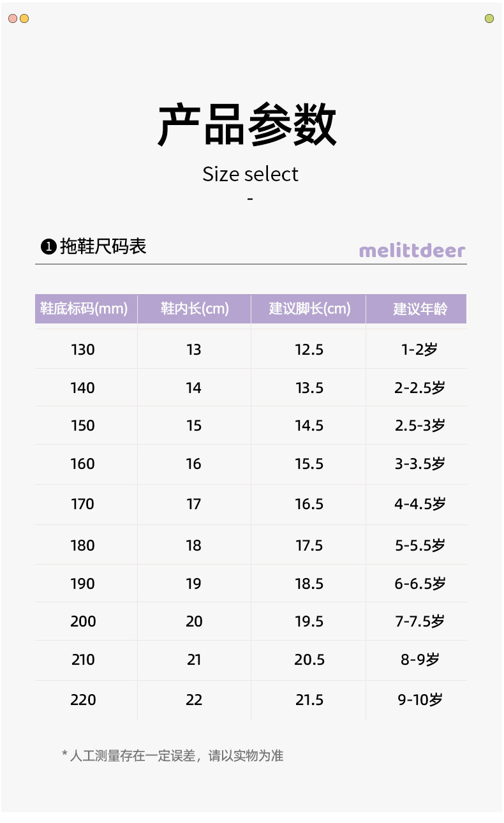This screenshot has height=823, width=504.
Task: Select size 130 table cell
Action: coord(86,349)
